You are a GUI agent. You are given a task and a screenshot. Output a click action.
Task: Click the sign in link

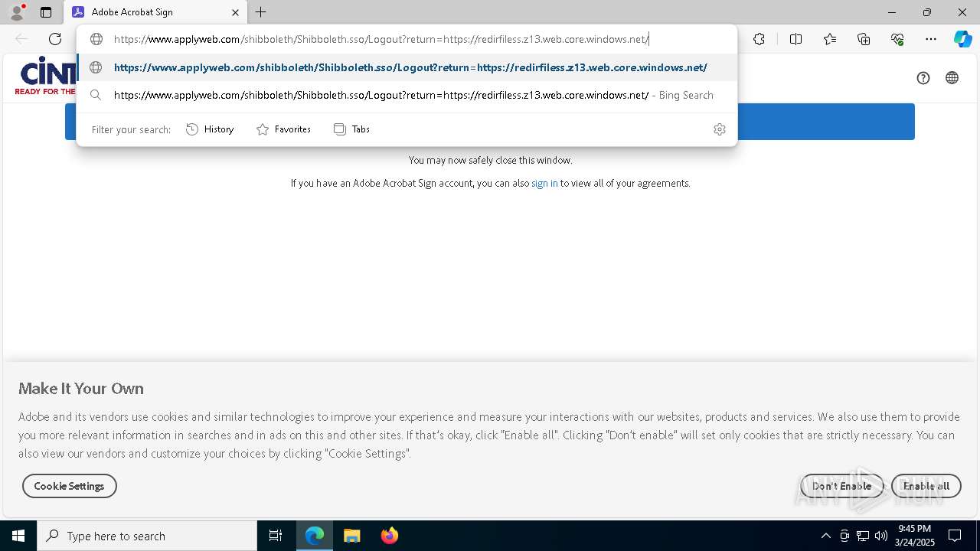(544, 183)
